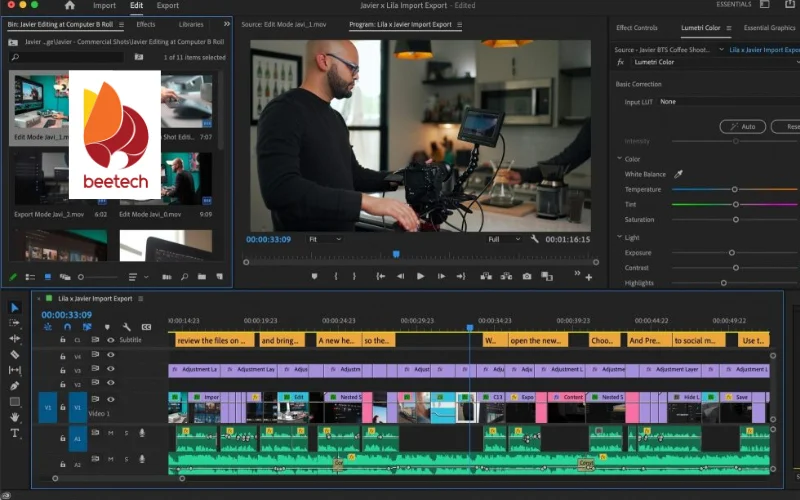Collapse the Color section in Lumetri
The height and width of the screenshot is (500, 800).
(620, 159)
